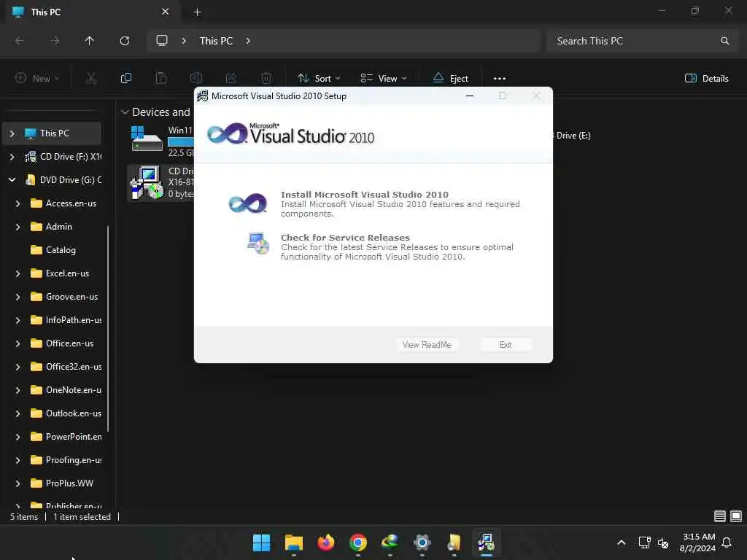Collapse the Devices and drives group
This screenshot has height=560, width=747.
125,112
